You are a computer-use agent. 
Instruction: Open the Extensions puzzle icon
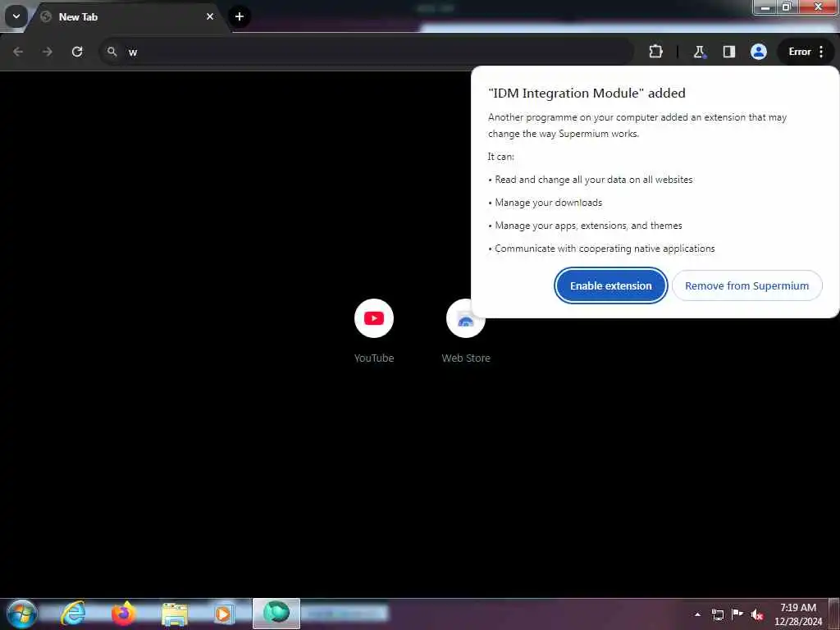[x=655, y=52]
